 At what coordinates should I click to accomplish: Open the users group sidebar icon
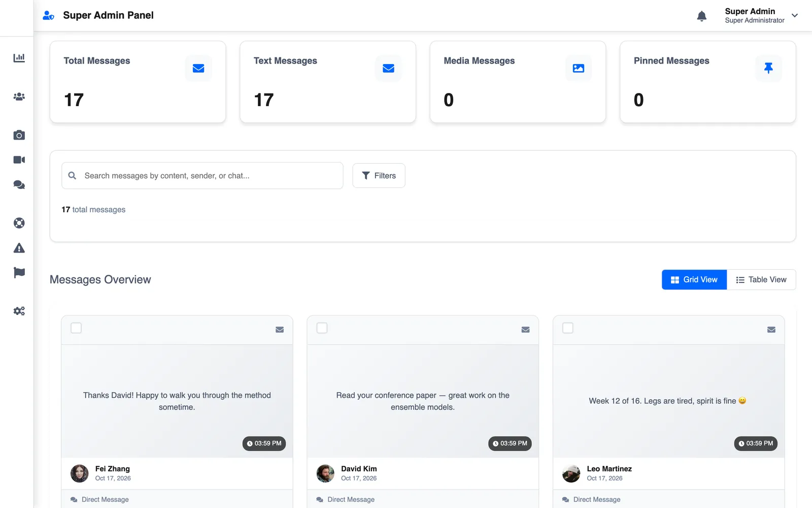point(19,97)
